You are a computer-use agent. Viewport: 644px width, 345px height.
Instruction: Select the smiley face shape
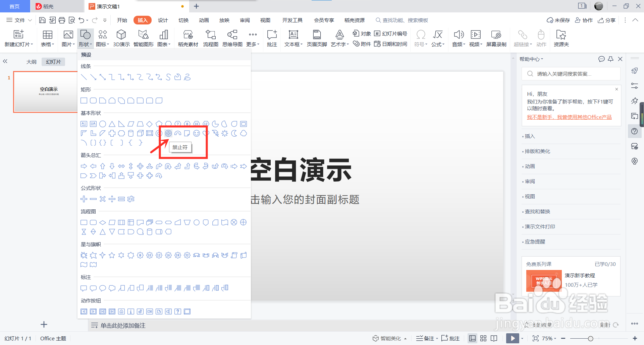click(x=197, y=133)
